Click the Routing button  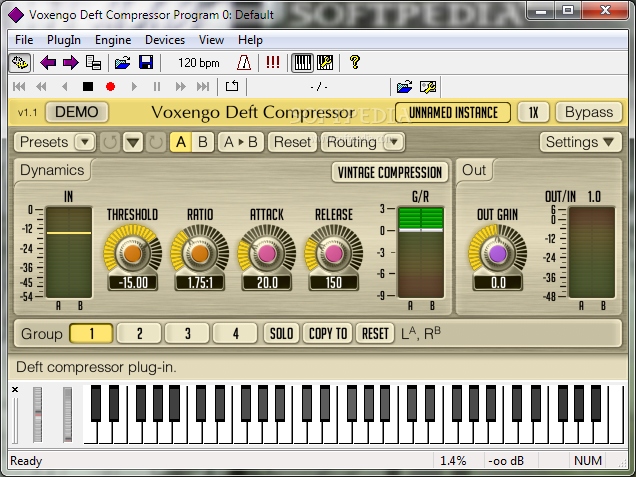pyautogui.click(x=352, y=142)
